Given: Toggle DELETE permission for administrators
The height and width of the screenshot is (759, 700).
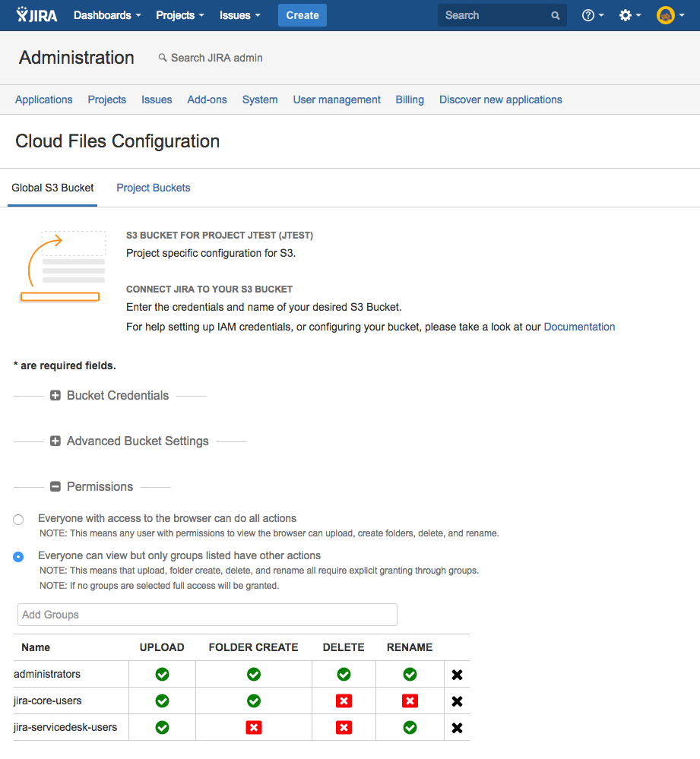Looking at the screenshot, I should point(344,675).
